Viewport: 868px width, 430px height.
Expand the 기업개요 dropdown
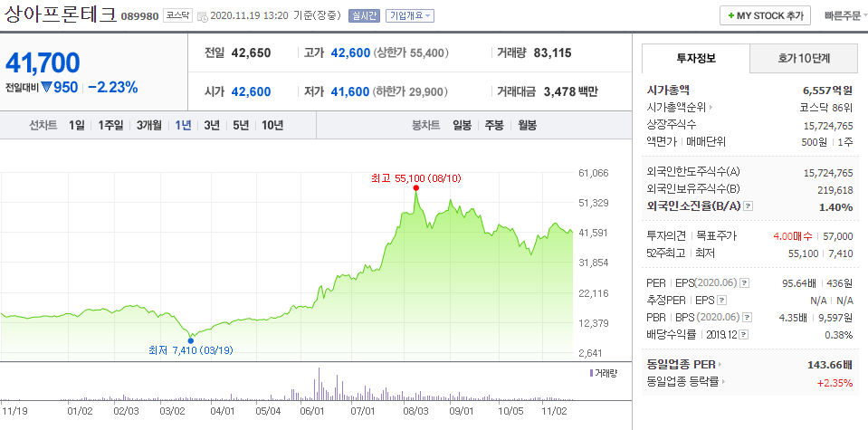coord(410,15)
